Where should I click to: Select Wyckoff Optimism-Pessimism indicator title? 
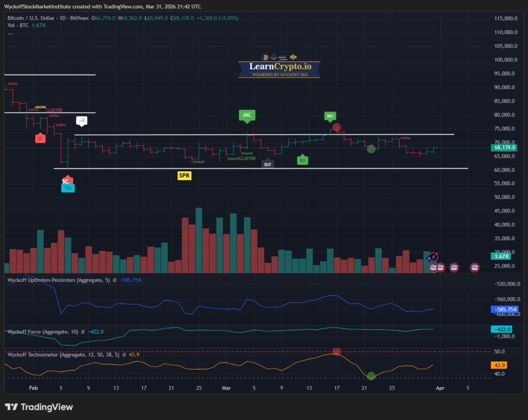point(59,280)
